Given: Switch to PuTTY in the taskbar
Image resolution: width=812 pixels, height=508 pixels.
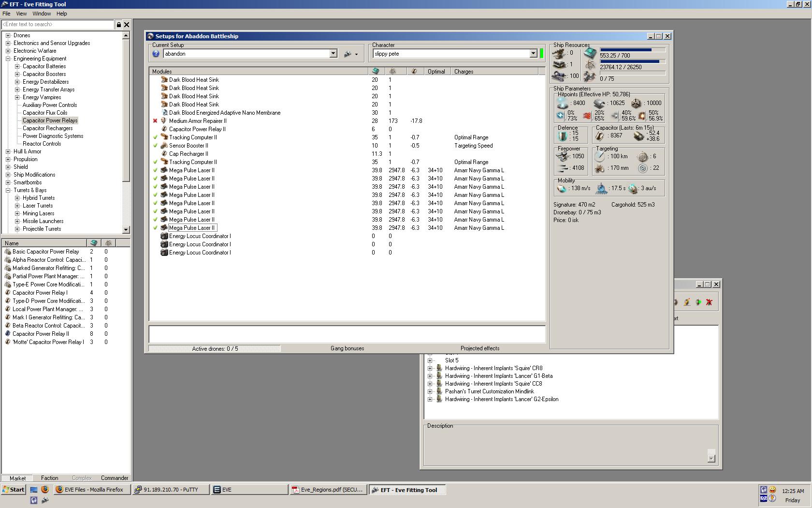Looking at the screenshot, I should click(x=171, y=490).
